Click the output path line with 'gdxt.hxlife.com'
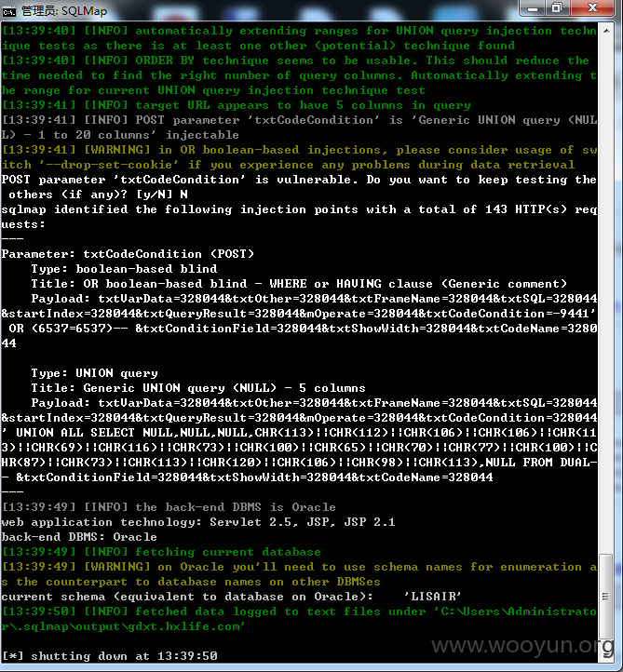This screenshot has width=623, height=672. (124, 626)
